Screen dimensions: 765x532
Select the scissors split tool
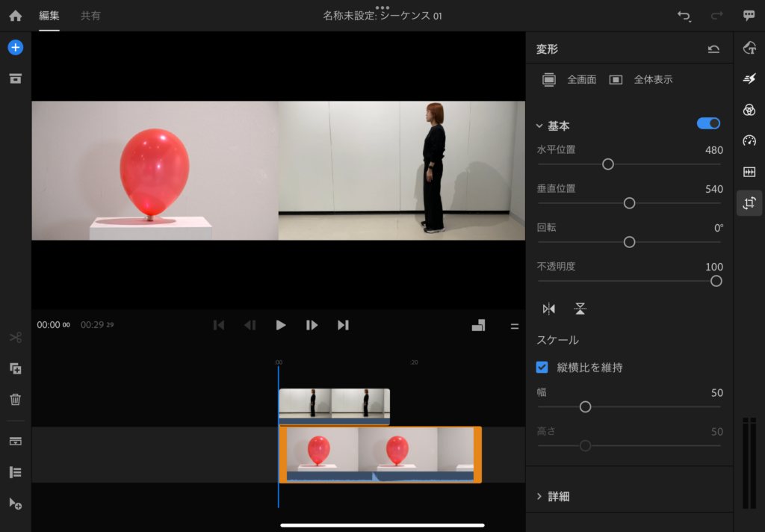(16, 338)
